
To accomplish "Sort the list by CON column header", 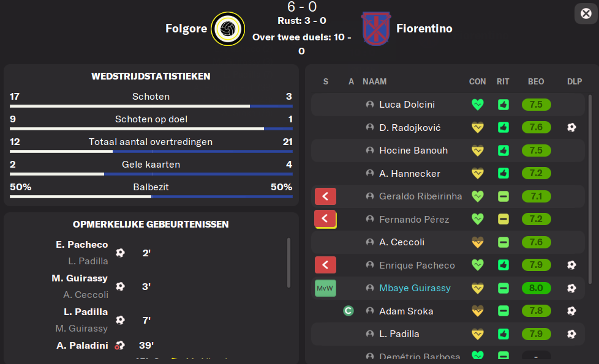I will coord(478,81).
